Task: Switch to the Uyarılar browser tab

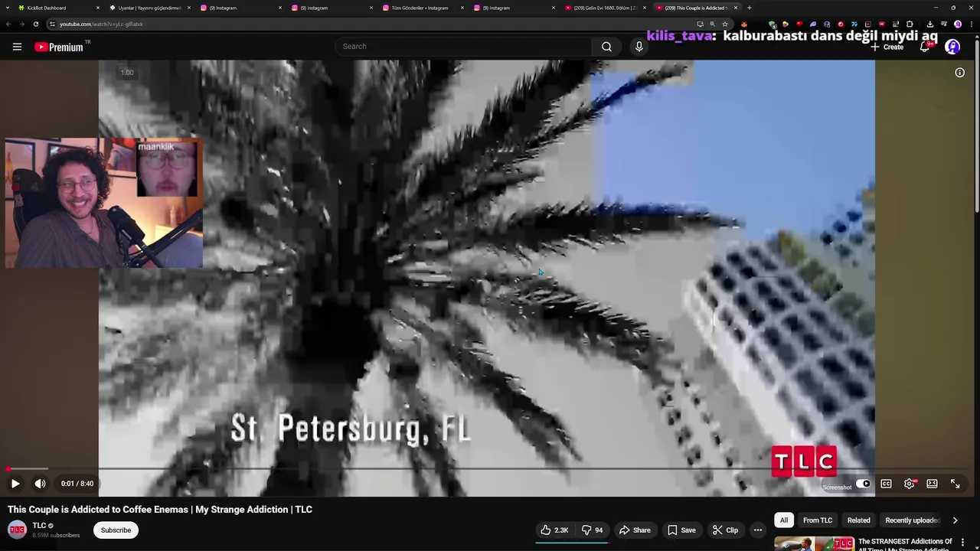Action: (149, 8)
